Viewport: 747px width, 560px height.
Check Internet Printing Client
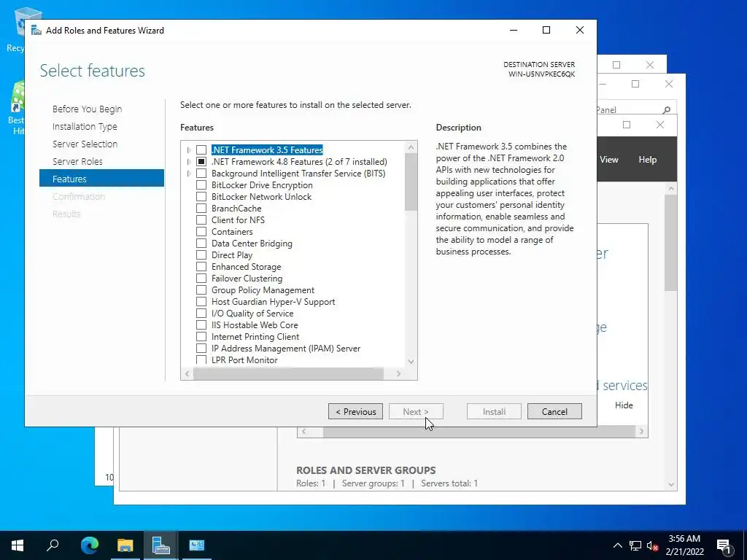tap(201, 337)
